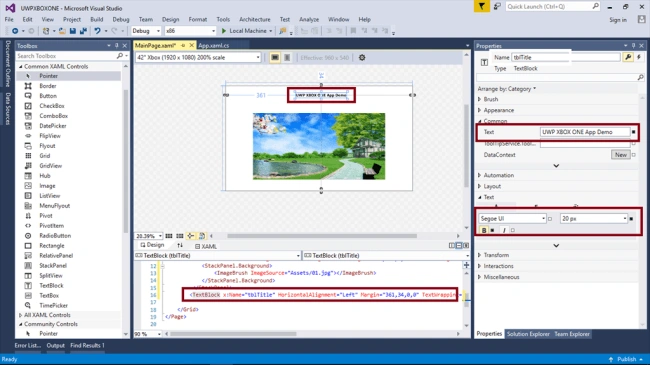Click the Publish status bar button
This screenshot has width=650, height=365.
pos(626,359)
